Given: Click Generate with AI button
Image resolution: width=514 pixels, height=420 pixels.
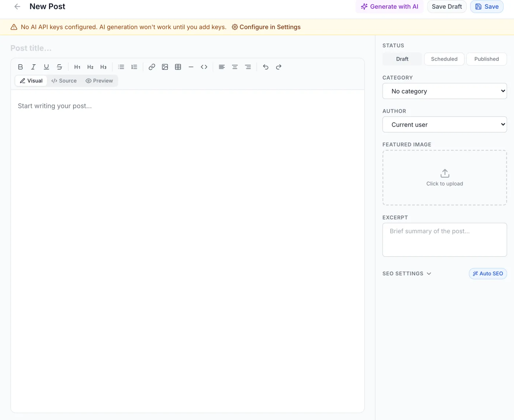Looking at the screenshot, I should 390,7.
